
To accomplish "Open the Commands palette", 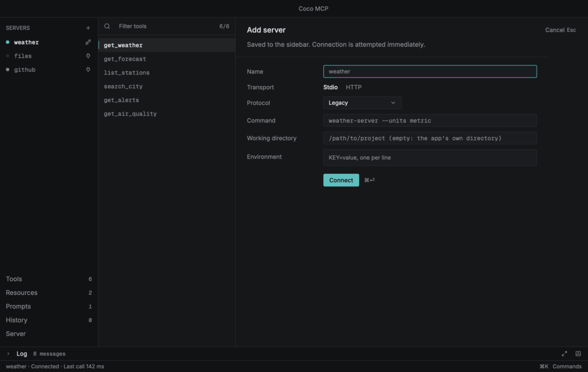I will point(560,366).
